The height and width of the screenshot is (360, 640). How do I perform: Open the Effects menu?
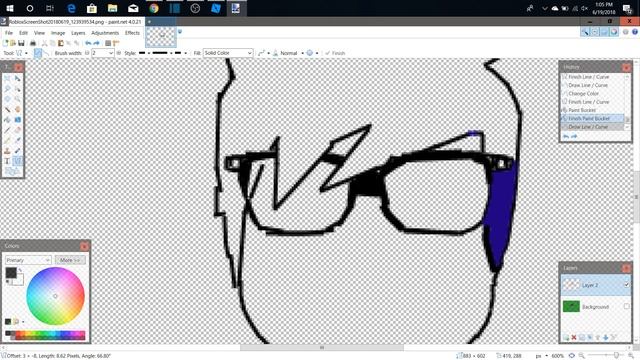132,33
